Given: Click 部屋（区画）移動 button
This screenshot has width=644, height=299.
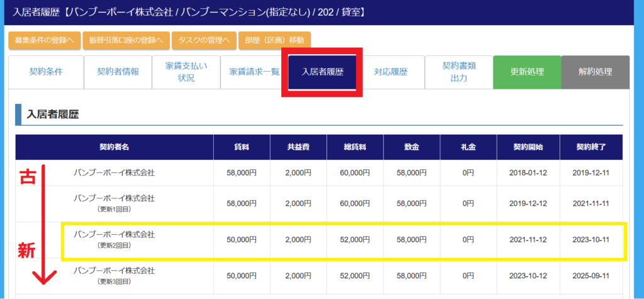Looking at the screenshot, I should (274, 40).
